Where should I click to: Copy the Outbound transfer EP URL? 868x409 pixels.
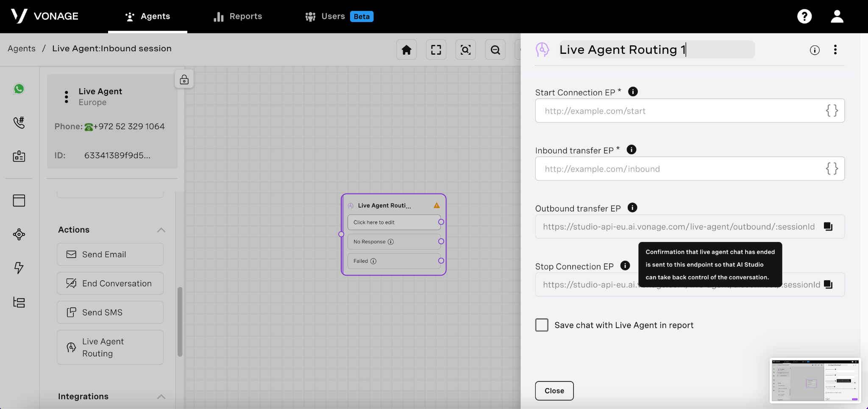pyautogui.click(x=828, y=226)
